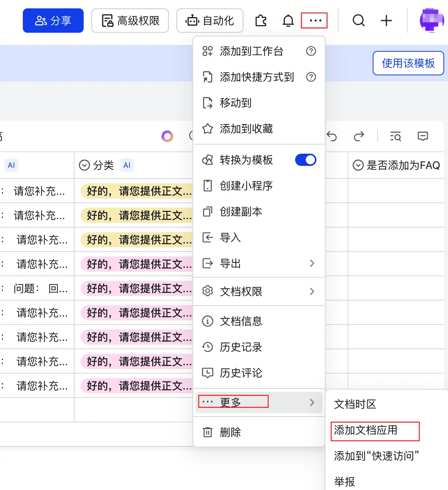Open the plugin puzzle-piece icon
This screenshot has height=490, width=448.
click(261, 21)
